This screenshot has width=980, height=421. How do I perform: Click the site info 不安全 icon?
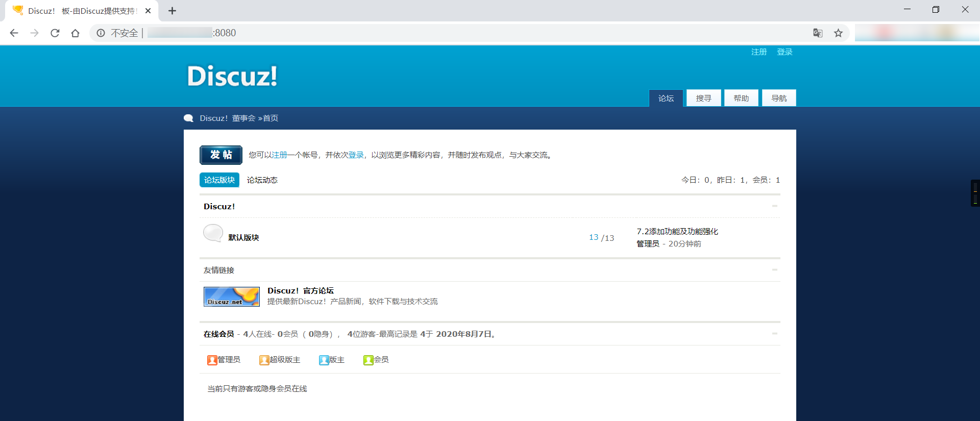pos(101,33)
